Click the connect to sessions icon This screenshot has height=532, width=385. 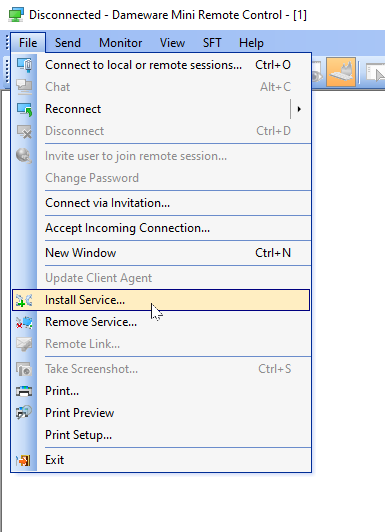pos(24,65)
